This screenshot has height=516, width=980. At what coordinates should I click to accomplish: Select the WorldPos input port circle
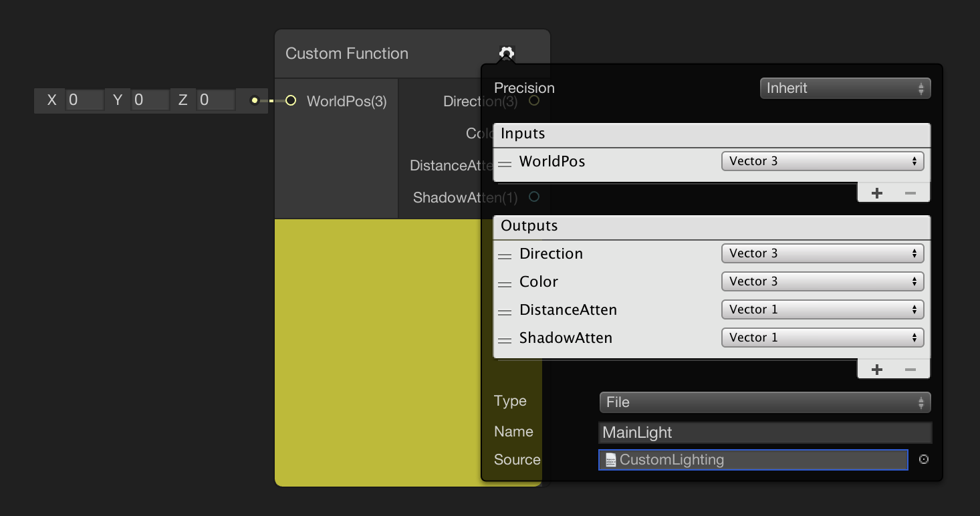pyautogui.click(x=291, y=100)
